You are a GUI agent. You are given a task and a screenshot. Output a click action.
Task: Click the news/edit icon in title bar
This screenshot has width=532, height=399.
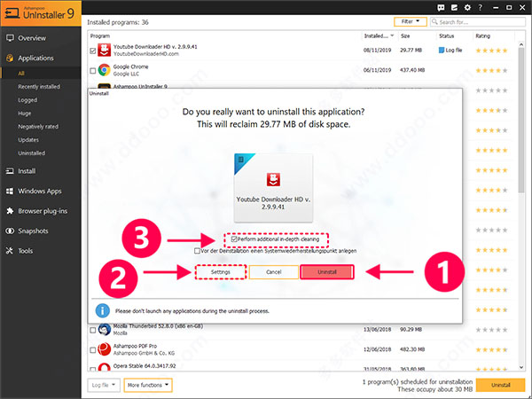click(454, 7)
